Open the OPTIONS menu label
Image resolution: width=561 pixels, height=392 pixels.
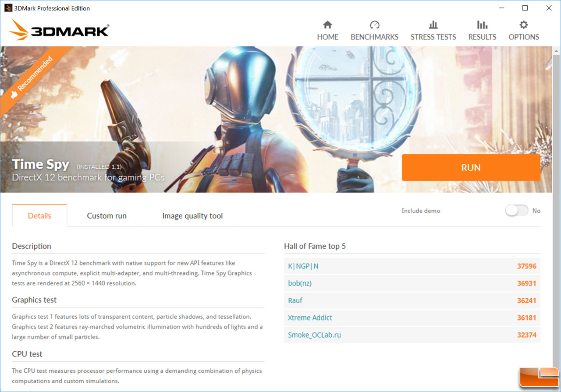point(524,37)
